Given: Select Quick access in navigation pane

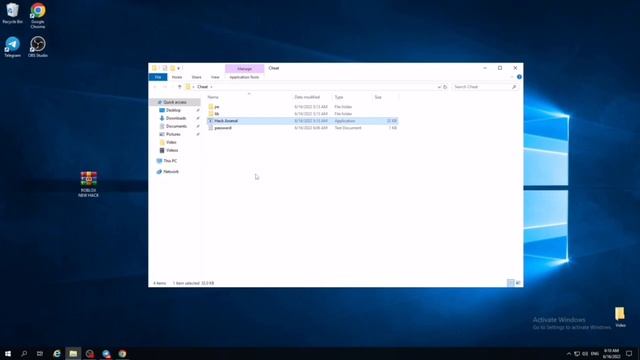Looking at the screenshot, I should (x=175, y=102).
